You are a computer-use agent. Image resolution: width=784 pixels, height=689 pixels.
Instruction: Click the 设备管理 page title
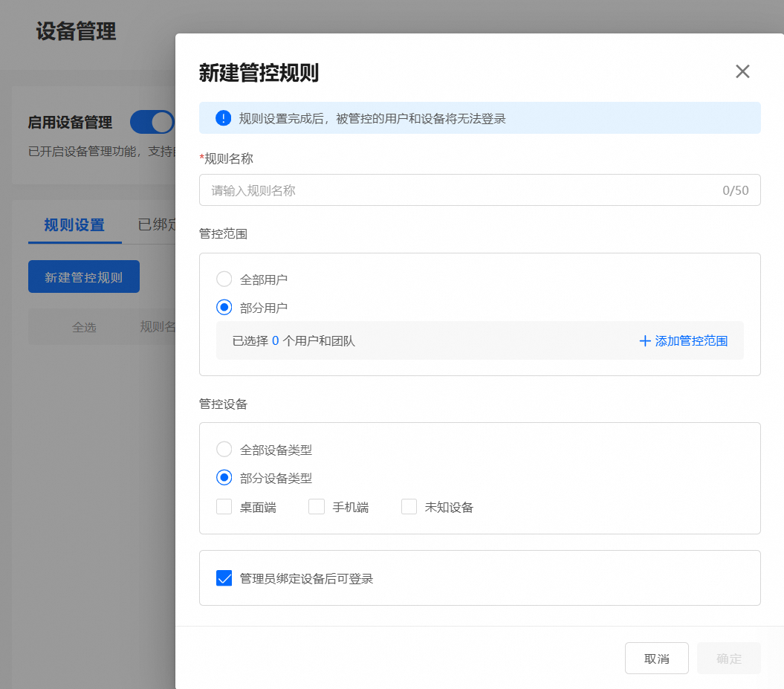(x=76, y=31)
